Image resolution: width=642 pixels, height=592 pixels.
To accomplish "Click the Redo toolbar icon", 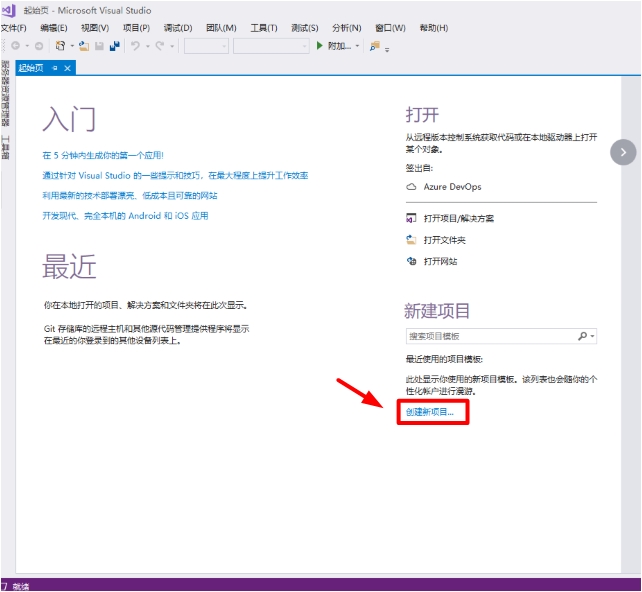I will (160, 46).
